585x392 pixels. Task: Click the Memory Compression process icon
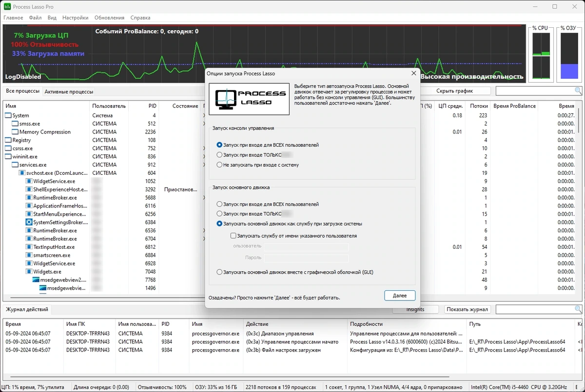coord(15,132)
